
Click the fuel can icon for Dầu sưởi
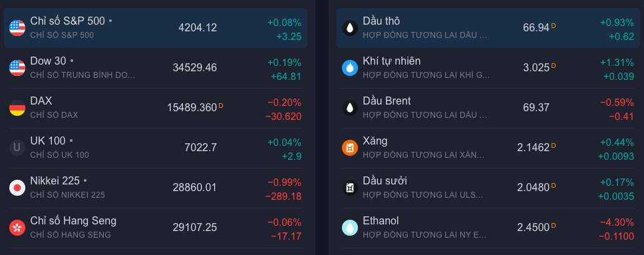pos(350,188)
